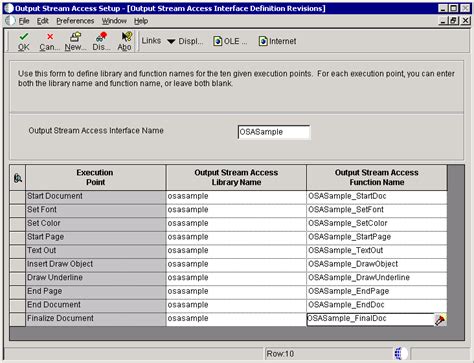The height and width of the screenshot is (363, 474).
Task: Click the OLE link icon
Action: (x=217, y=41)
